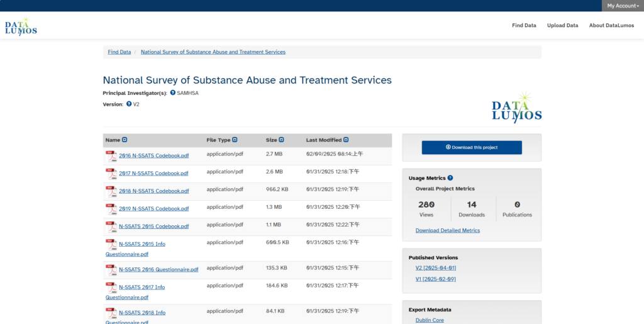
Task: Open Download Detailed Metrics link
Action: (x=447, y=230)
